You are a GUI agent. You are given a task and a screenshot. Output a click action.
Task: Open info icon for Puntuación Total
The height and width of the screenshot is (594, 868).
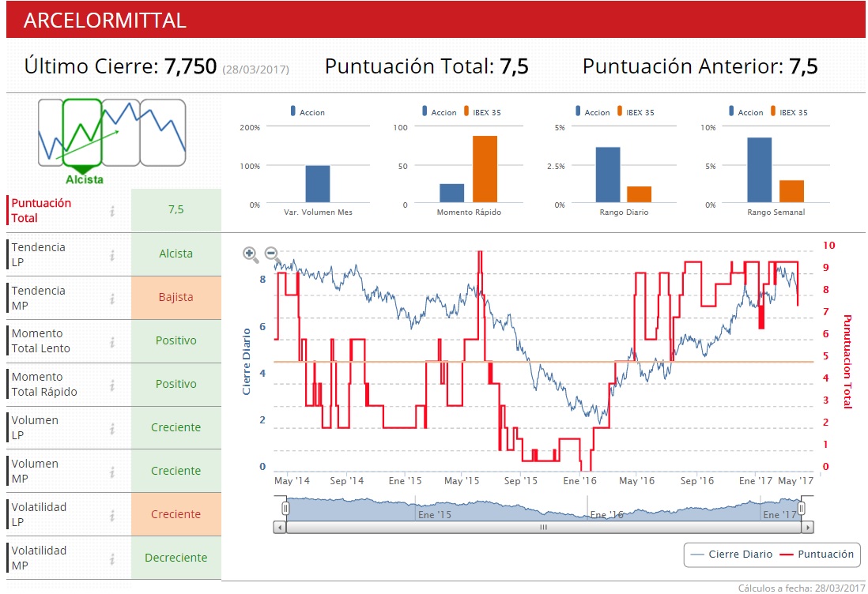click(x=112, y=211)
